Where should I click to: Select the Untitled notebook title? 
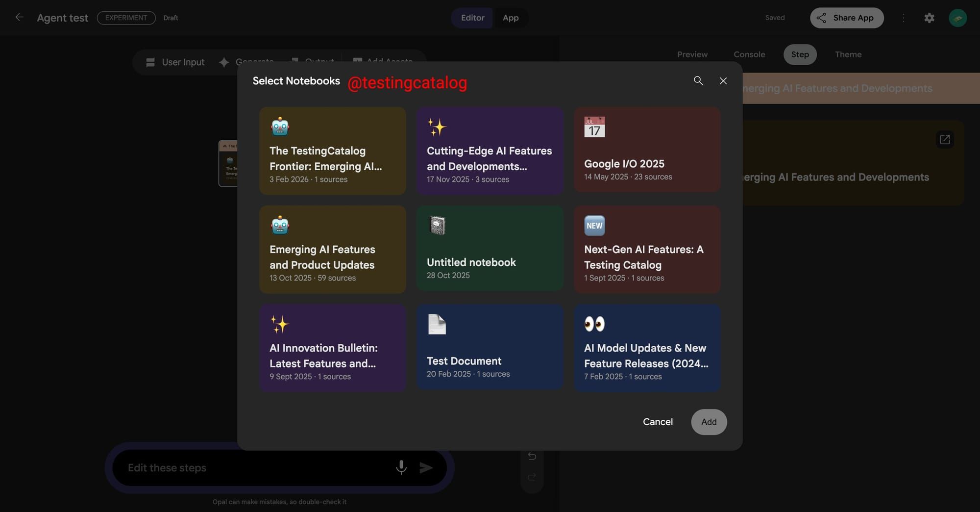point(471,262)
